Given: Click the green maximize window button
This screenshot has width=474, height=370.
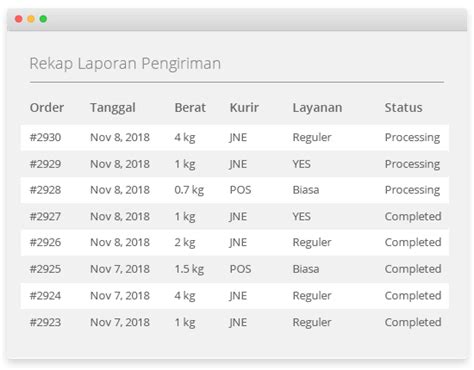Looking at the screenshot, I should [43, 19].
